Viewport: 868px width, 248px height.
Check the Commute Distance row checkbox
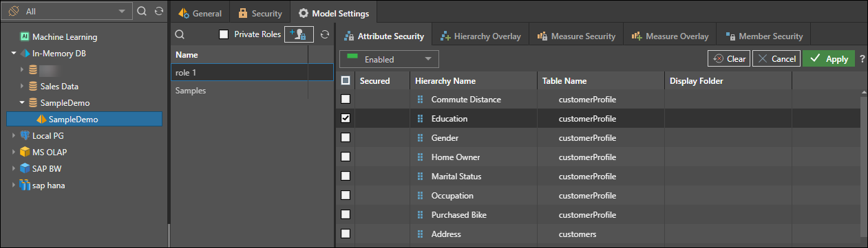pyautogui.click(x=346, y=99)
